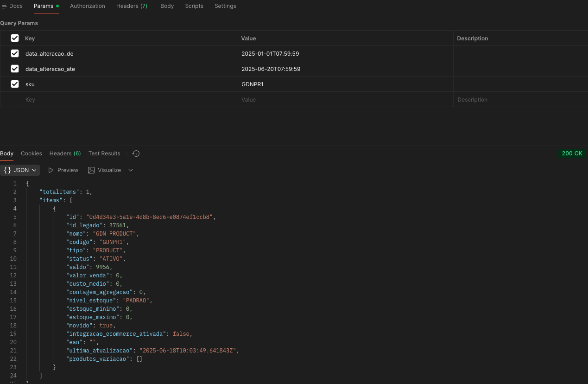
Task: Click the sku value field GDNPR1
Action: (253, 84)
